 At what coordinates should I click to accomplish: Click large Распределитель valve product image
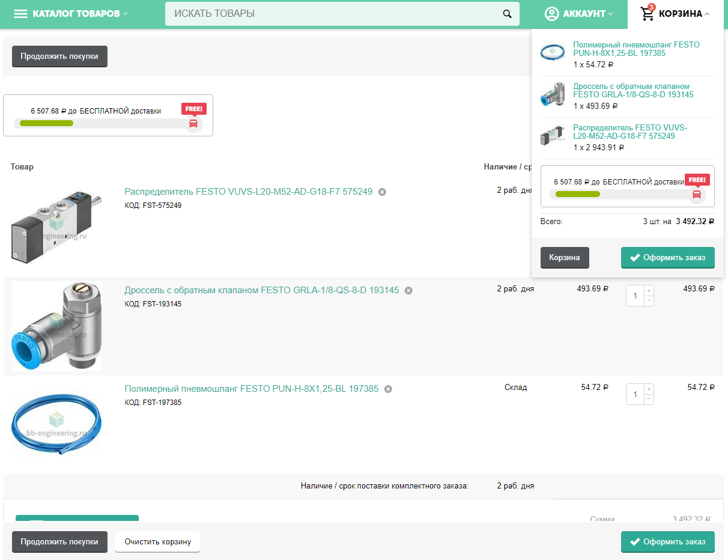point(56,228)
